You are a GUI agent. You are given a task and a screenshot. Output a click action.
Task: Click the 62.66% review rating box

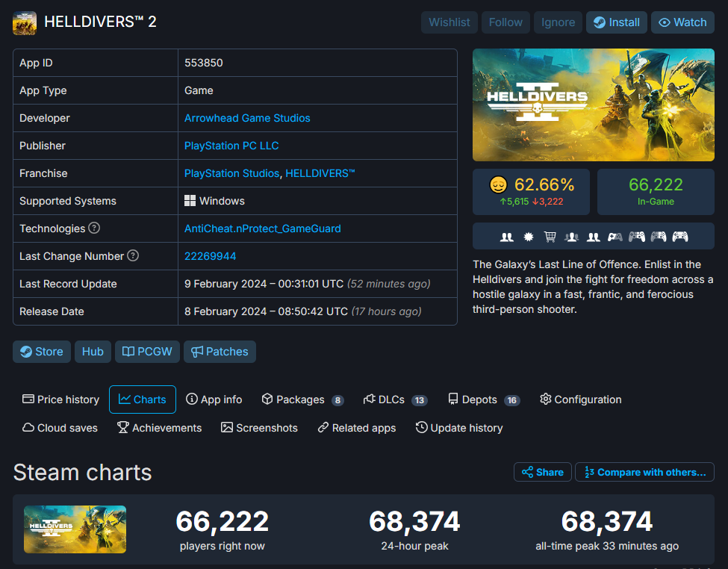[531, 191]
